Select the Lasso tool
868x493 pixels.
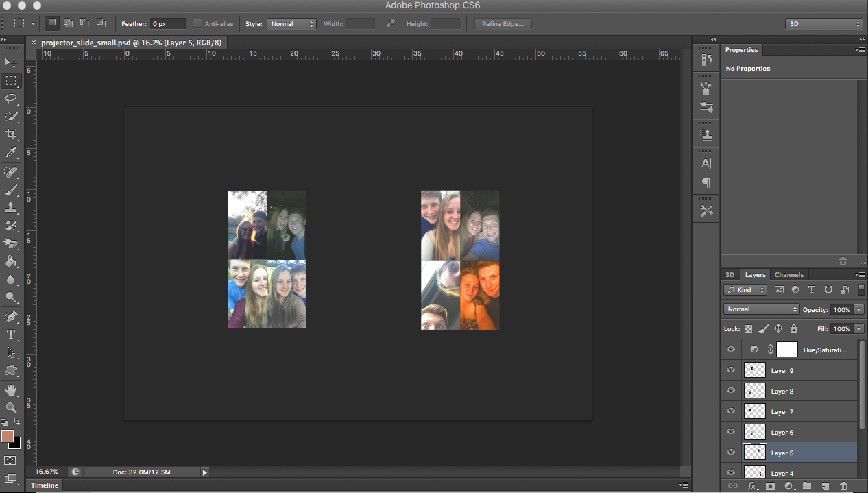(x=11, y=99)
